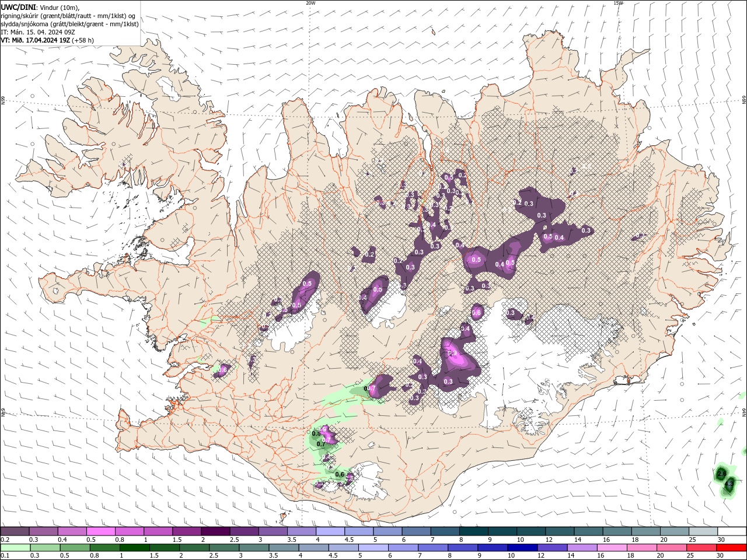Image resolution: width=747 pixels, height=560 pixels.
Task: Select the init time line 'IT: Mán. 15. 04. 2024 09Z'
Action: (x=37, y=32)
